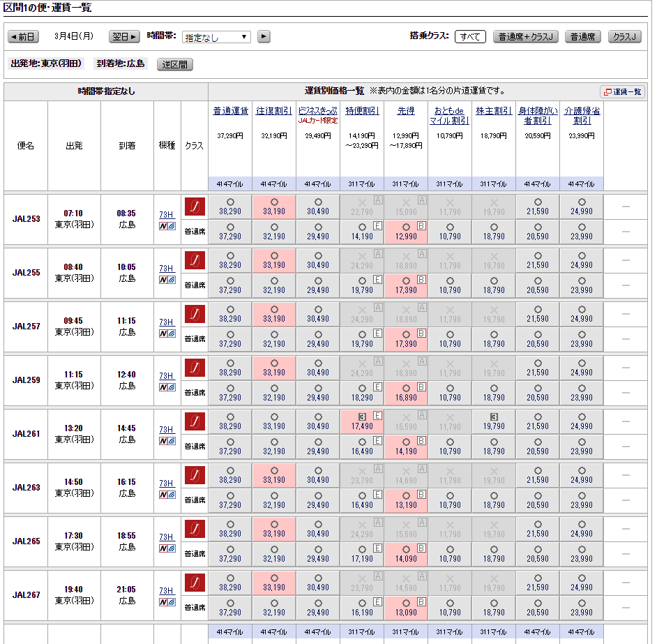Viewport: 657px width, 644px height.
Task: Select the クラスJ class filter
Action: [x=625, y=37]
